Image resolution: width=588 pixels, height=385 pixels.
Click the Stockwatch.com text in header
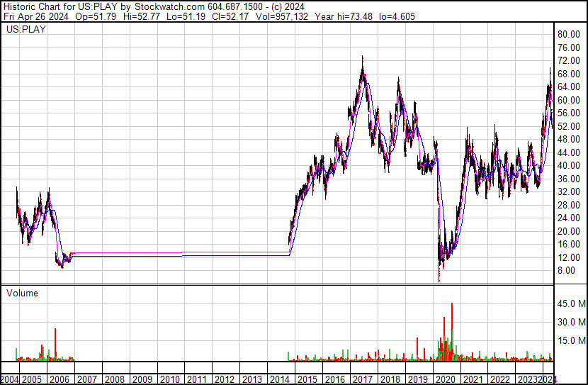(x=173, y=6)
